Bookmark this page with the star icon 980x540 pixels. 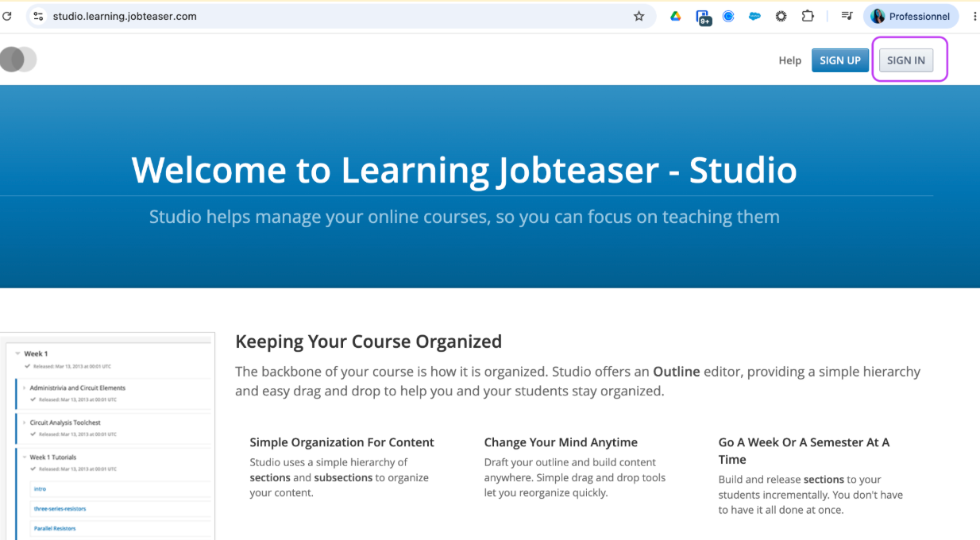[639, 16]
